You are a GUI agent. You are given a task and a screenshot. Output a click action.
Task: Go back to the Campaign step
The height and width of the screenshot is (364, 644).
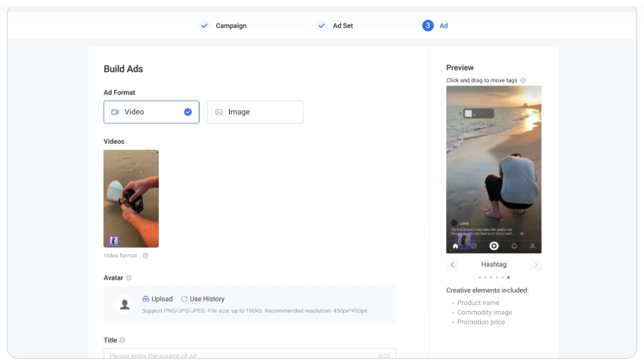point(231,26)
